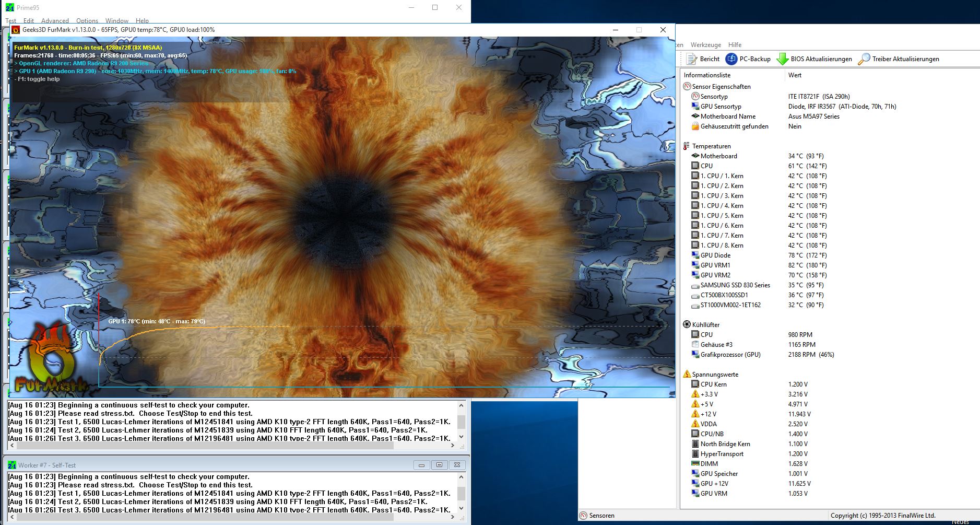The image size is (980, 525).
Task: Click the Sensoren icon in the status bar
Action: (x=584, y=516)
